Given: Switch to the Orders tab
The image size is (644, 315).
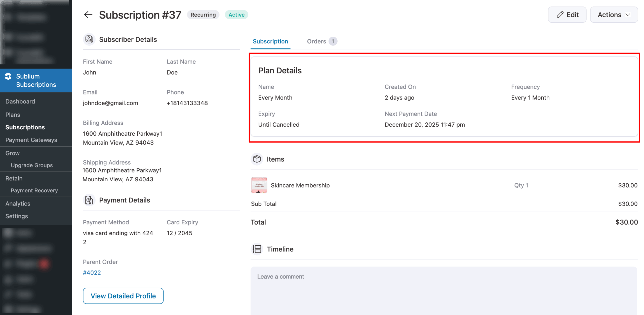Looking at the screenshot, I should point(316,41).
